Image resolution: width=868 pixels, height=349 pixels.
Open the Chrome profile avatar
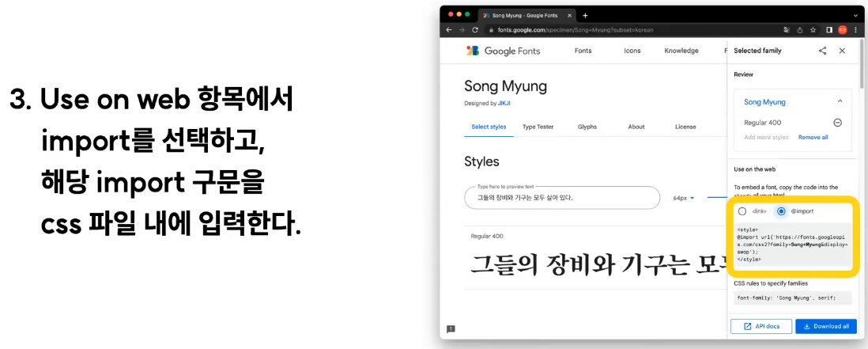(843, 30)
